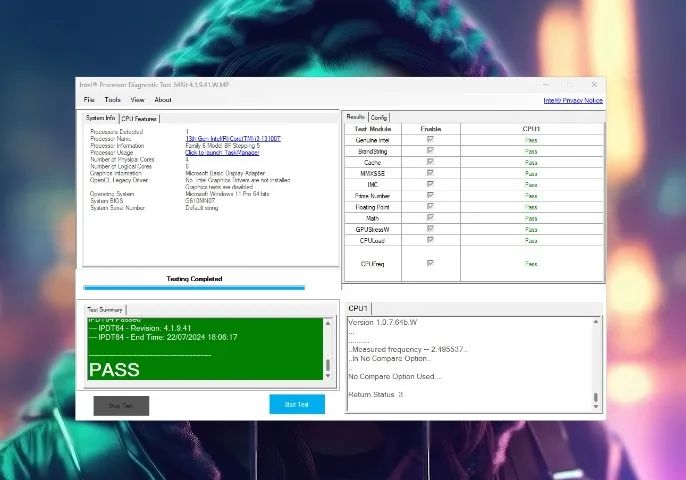
Task: Open the About menu
Action: pyautogui.click(x=163, y=100)
